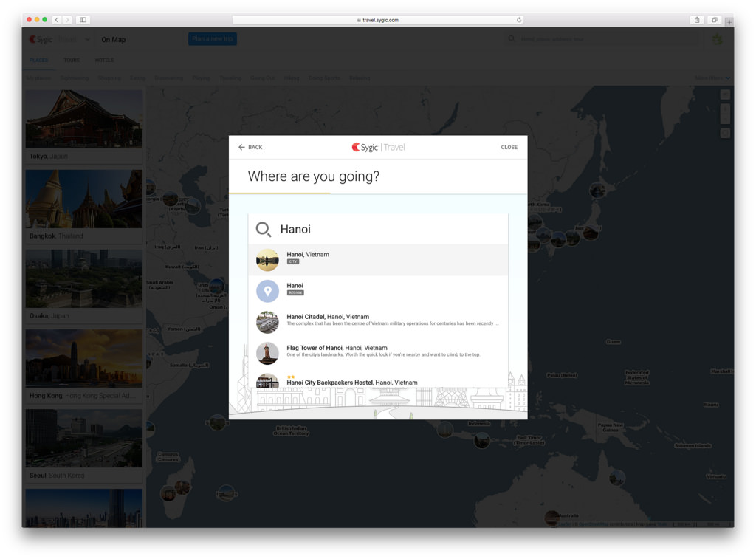
Task: Go back with the BACK arrow in dialog
Action: coord(250,147)
